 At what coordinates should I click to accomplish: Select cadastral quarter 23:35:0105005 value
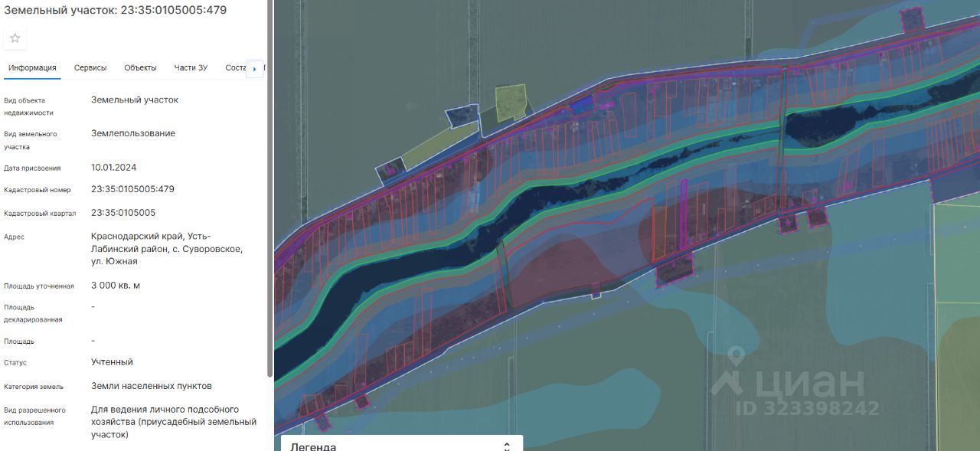[x=123, y=213]
